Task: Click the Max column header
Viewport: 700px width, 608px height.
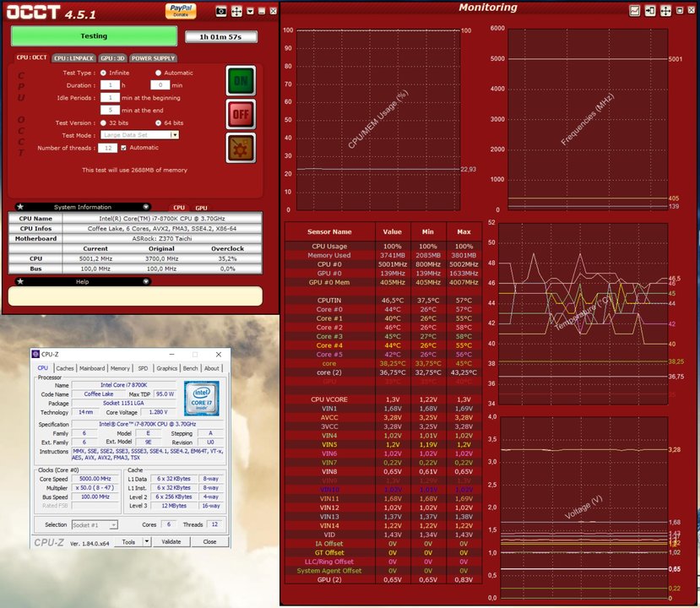Action: click(464, 231)
